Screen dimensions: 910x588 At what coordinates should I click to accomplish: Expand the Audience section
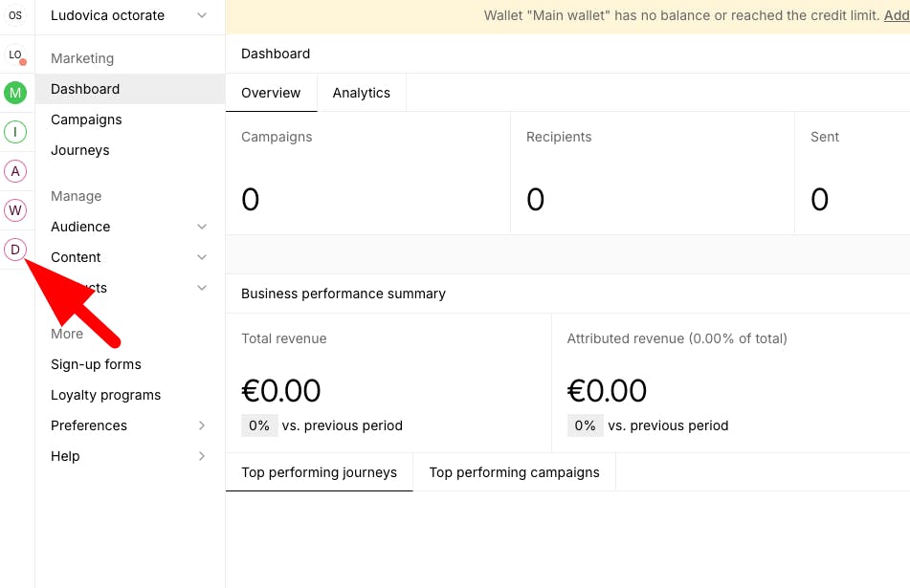(x=128, y=227)
